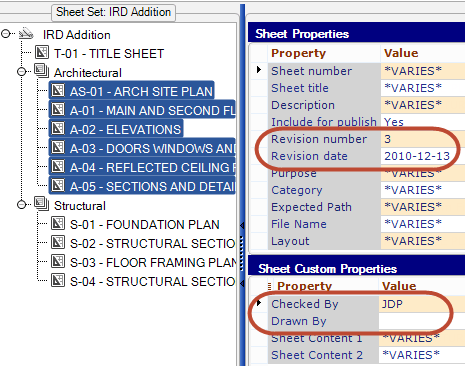This screenshot has height=366, width=465.
Task: Click the Structural subset stack icon
Action: coord(42,204)
